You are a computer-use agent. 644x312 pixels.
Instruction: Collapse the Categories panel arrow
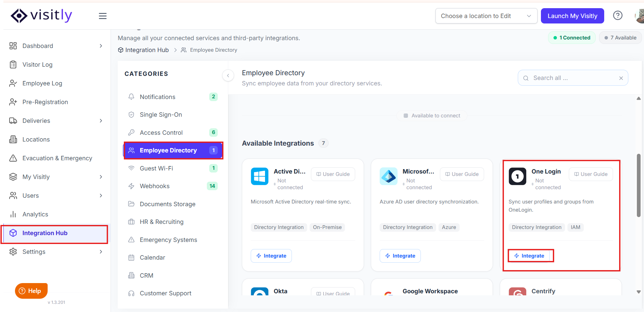[x=228, y=76]
